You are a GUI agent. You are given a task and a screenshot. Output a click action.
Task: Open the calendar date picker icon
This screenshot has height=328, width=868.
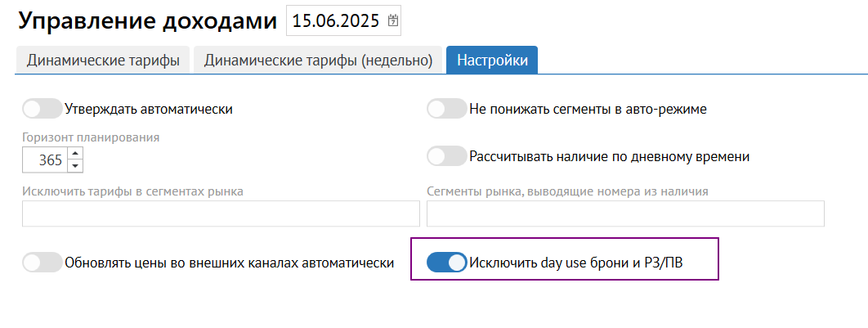(393, 21)
